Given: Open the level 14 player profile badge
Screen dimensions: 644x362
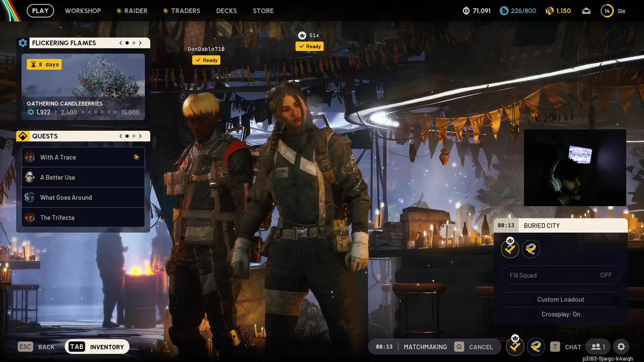Looking at the screenshot, I should [x=607, y=11].
